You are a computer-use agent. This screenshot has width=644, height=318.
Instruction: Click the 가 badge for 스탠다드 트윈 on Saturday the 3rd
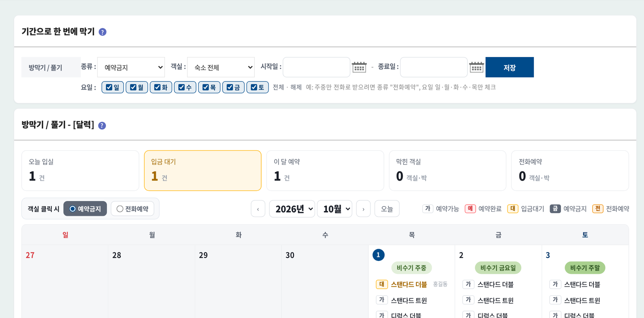(555, 300)
